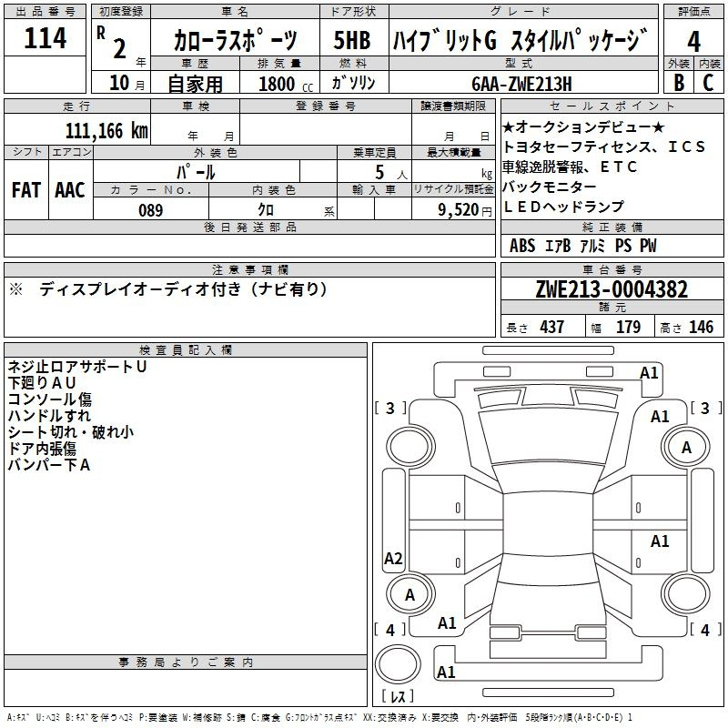
Task: Click the chassis number ZWE213-0004382
Action: coord(612,289)
